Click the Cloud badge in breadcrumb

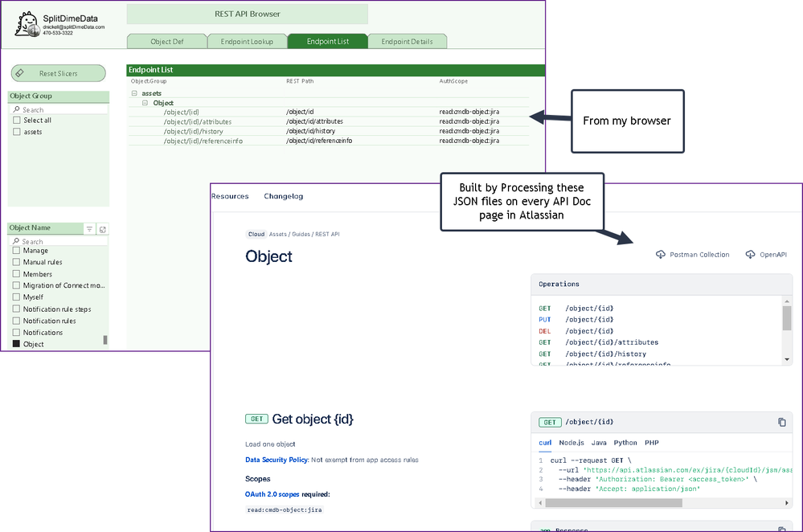tap(256, 234)
